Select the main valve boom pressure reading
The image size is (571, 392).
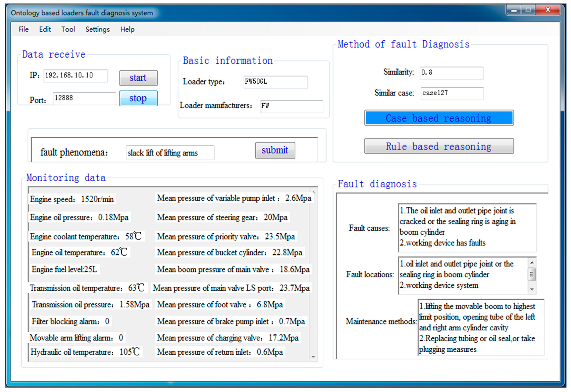click(x=233, y=269)
